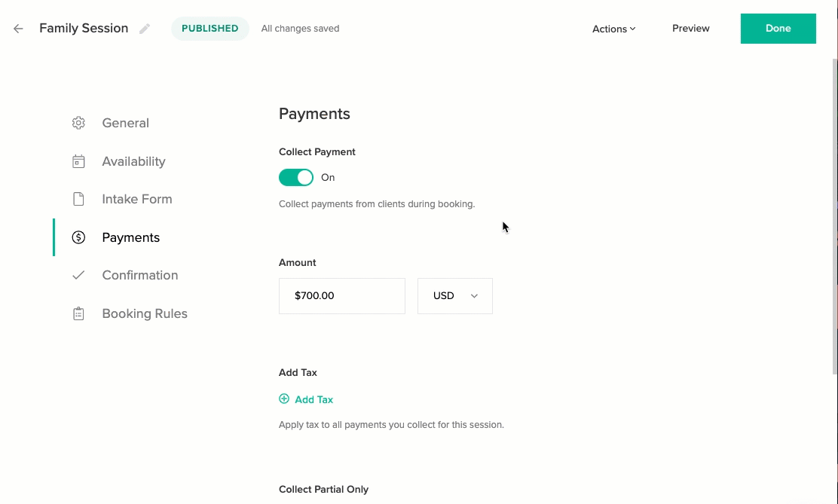Click the Add Tax link
Viewport: 838px width, 504px height.
coord(314,399)
